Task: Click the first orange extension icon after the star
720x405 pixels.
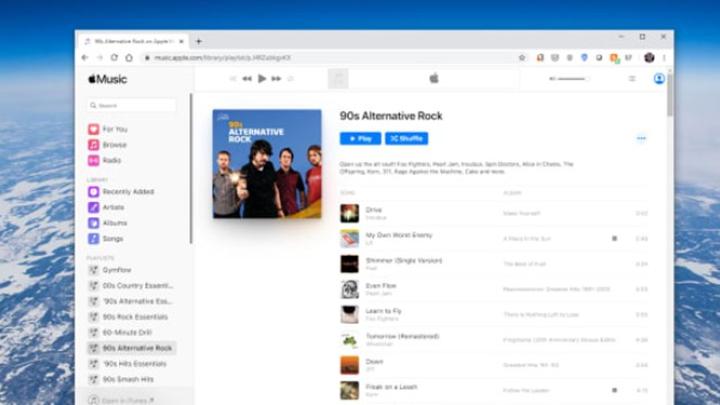Action: coord(540,57)
